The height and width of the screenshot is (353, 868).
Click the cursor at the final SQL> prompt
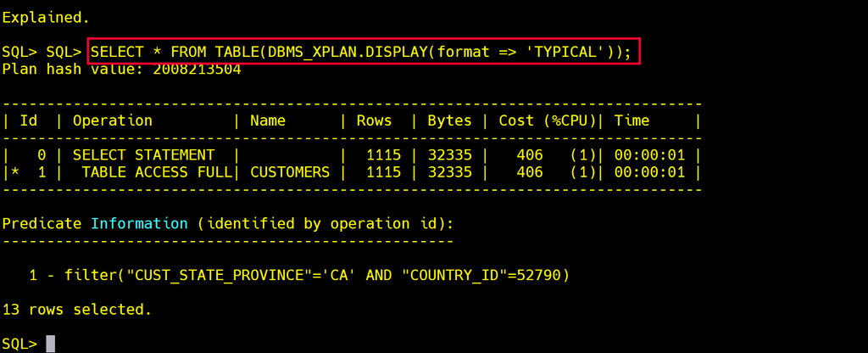[x=50, y=344]
